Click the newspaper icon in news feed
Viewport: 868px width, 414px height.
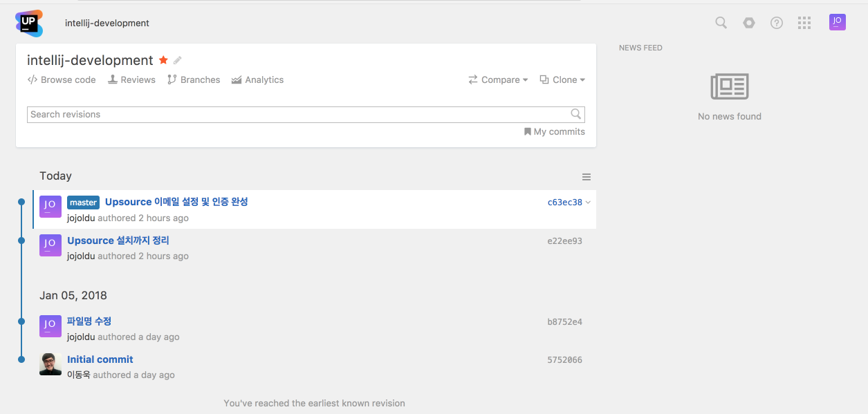[730, 86]
